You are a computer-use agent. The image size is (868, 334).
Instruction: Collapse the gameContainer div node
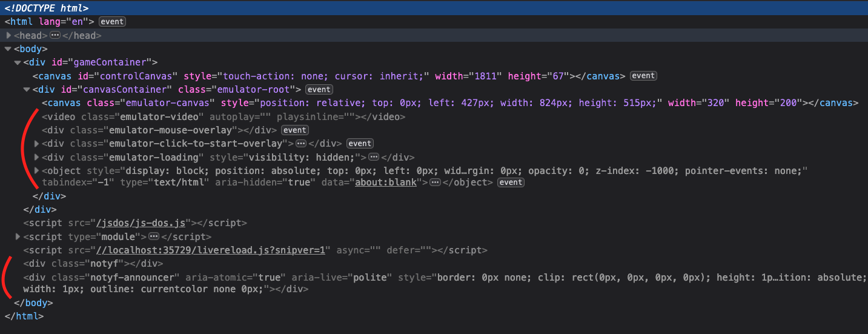pyautogui.click(x=18, y=62)
